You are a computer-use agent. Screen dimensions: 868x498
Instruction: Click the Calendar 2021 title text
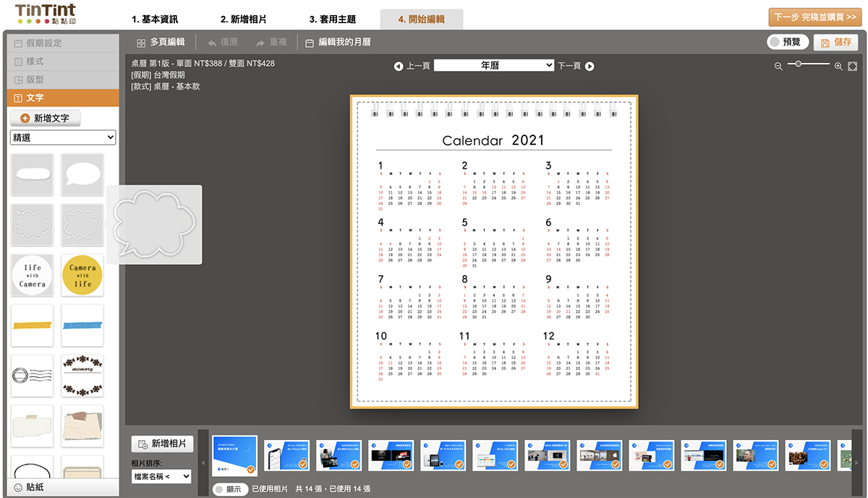(493, 140)
